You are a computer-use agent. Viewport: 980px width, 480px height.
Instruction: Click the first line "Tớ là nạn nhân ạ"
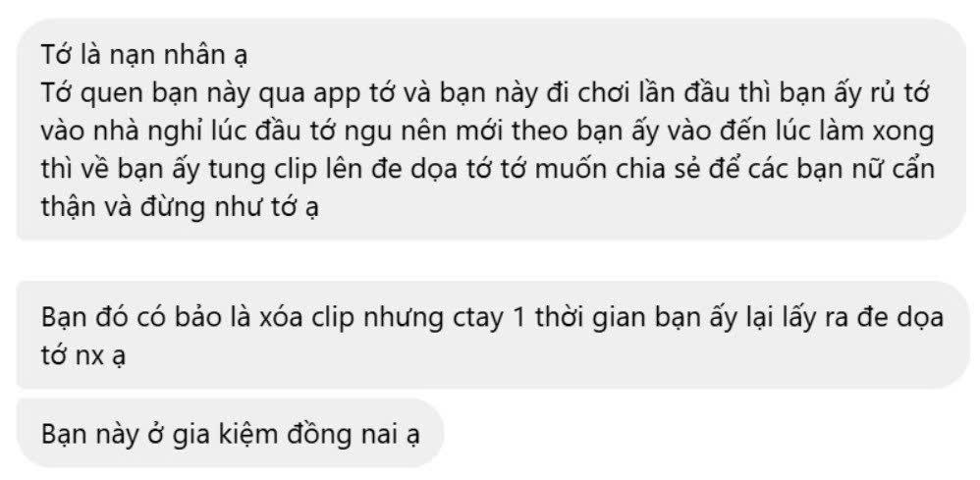(x=145, y=55)
